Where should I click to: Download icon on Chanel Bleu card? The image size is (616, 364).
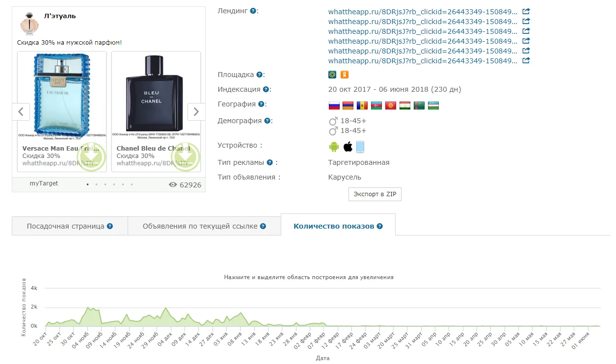point(186,157)
